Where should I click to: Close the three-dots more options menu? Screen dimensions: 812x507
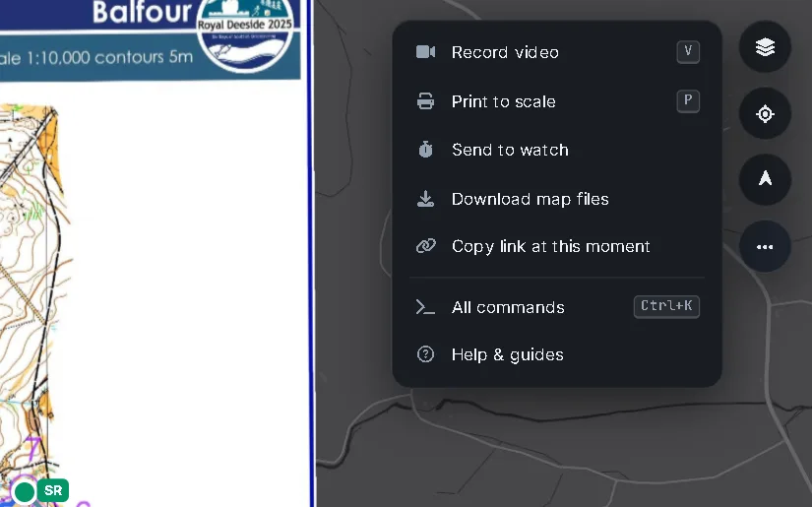[x=765, y=246]
